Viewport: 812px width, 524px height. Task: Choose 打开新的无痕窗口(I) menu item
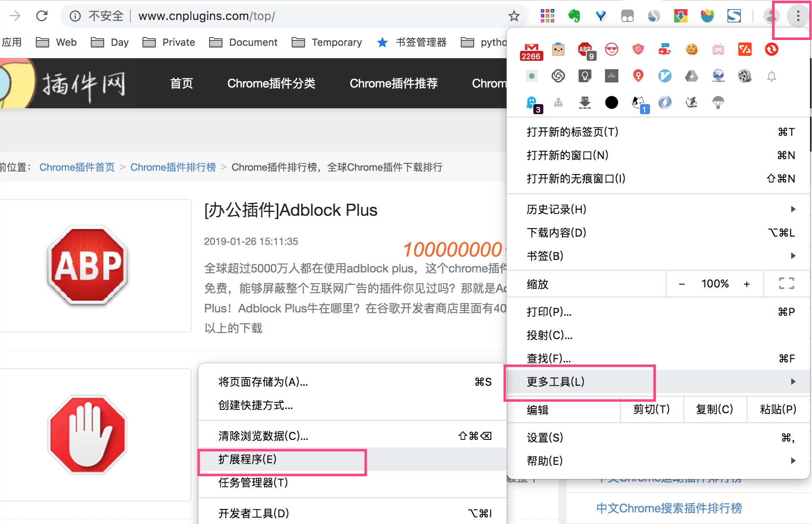point(576,179)
